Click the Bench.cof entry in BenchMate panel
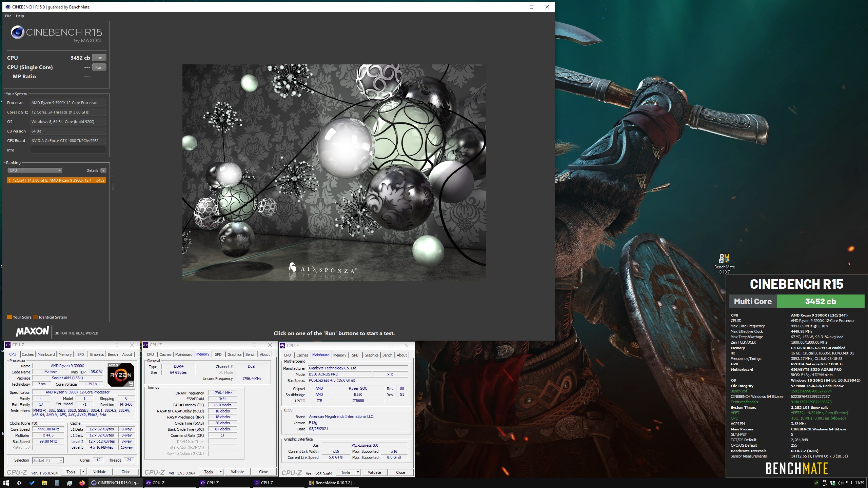The image size is (868, 488). 739,391
